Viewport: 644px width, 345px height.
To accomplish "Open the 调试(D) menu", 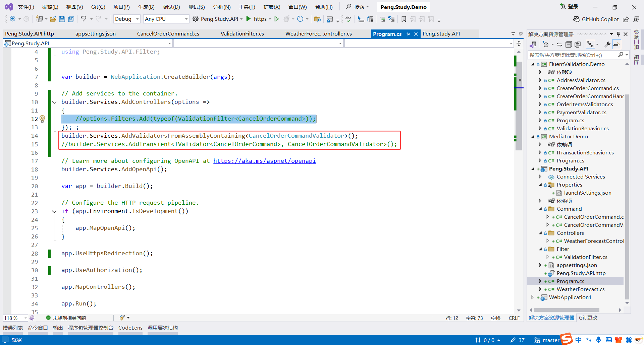I will [171, 7].
